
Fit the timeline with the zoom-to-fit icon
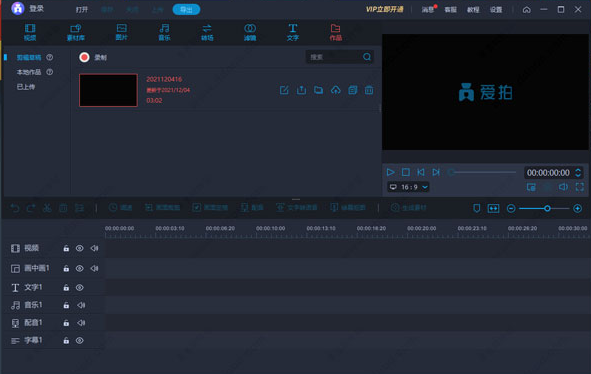coord(493,208)
